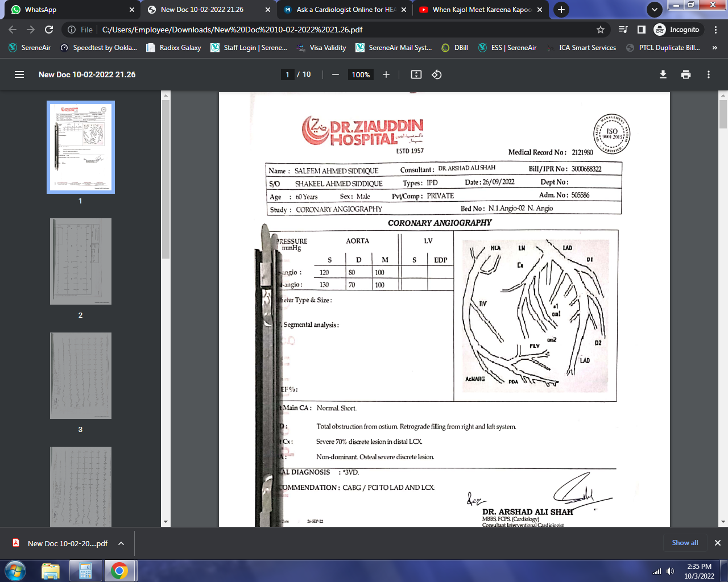Open the Chrome side panel
Image resolution: width=728 pixels, height=582 pixels.
[x=642, y=30]
